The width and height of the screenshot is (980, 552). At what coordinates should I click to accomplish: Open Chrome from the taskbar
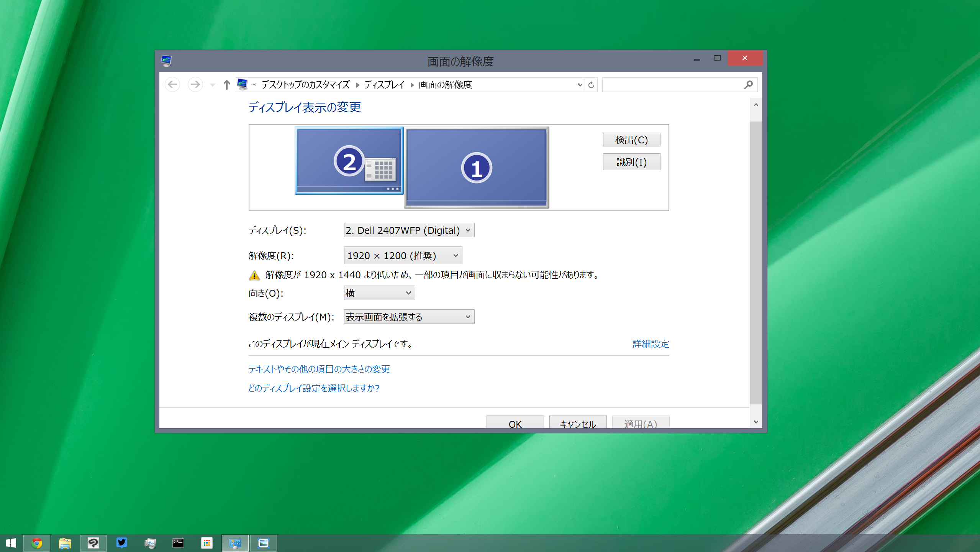point(37,543)
